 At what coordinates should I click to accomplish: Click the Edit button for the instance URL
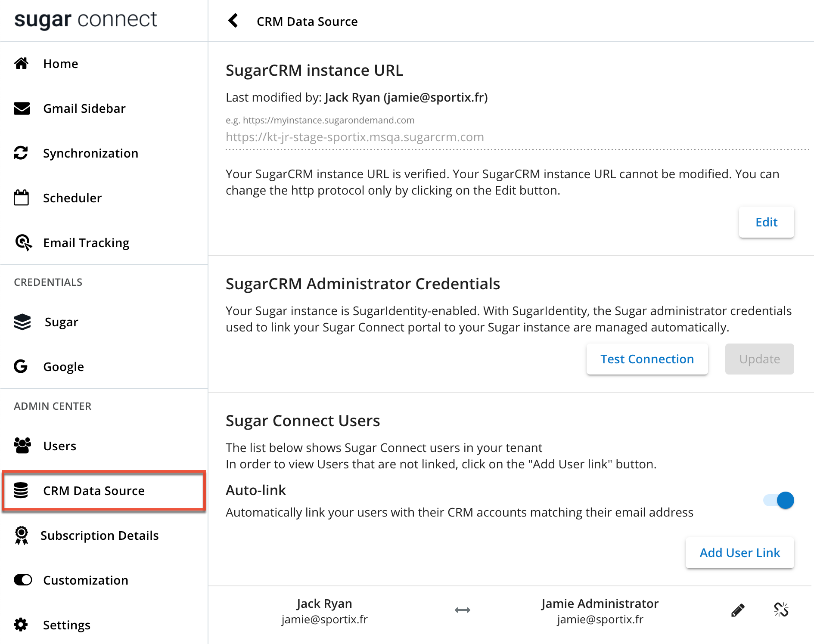click(x=766, y=222)
